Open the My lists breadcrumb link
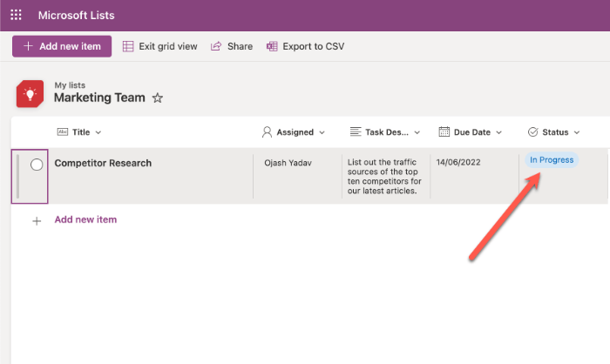Viewport: 610px width, 364px height. (70, 85)
